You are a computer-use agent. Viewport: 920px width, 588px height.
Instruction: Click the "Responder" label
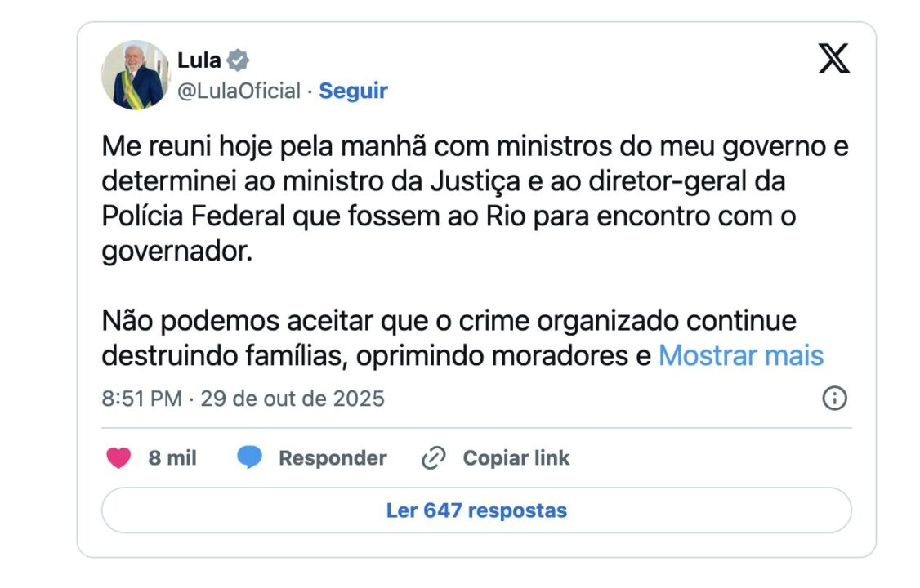(x=333, y=458)
